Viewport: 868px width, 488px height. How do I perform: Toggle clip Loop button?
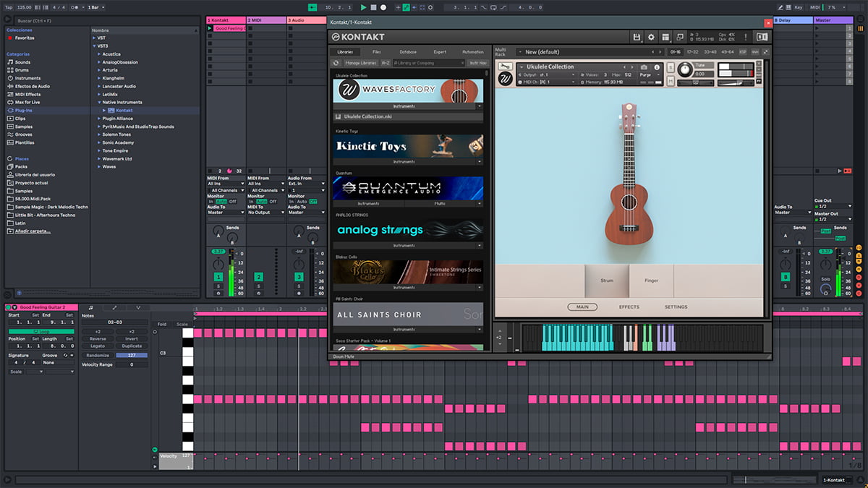click(41, 331)
